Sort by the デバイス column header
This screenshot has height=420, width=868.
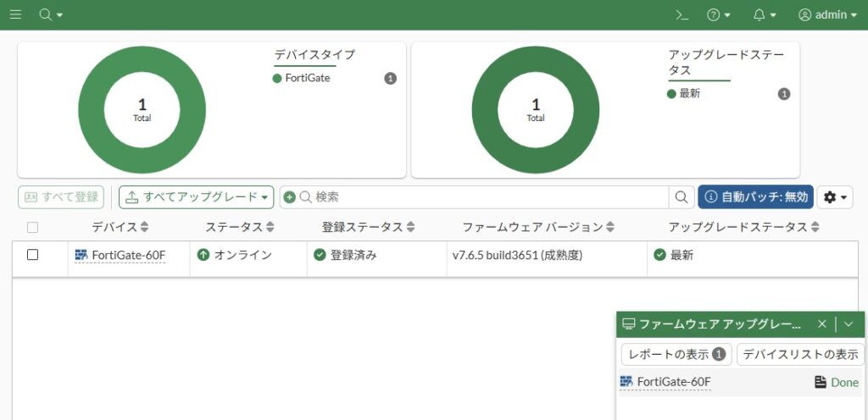pos(120,227)
